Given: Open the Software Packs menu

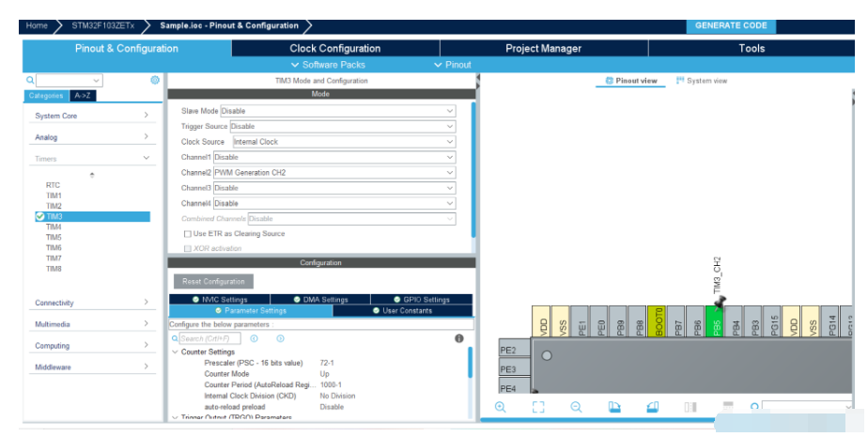Looking at the screenshot, I should click(328, 65).
